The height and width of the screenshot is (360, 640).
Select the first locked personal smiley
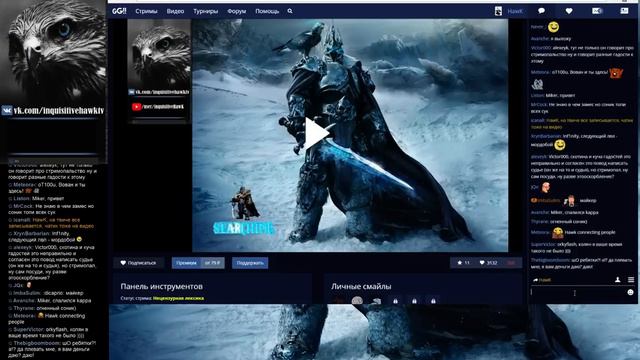point(395,301)
